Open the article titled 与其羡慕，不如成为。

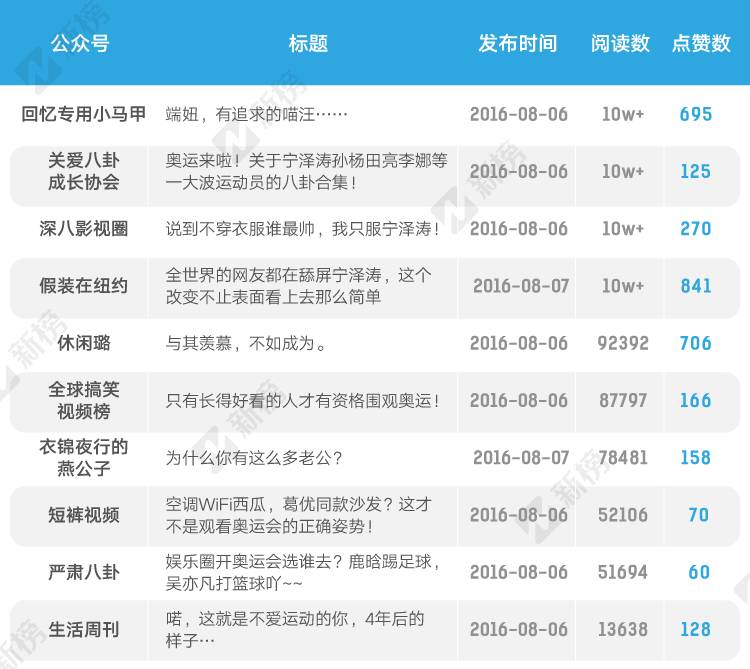coord(246,344)
